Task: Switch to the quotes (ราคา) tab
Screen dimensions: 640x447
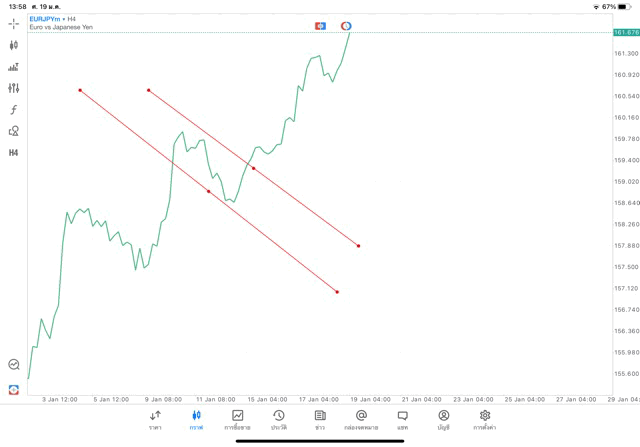Action: [155, 419]
